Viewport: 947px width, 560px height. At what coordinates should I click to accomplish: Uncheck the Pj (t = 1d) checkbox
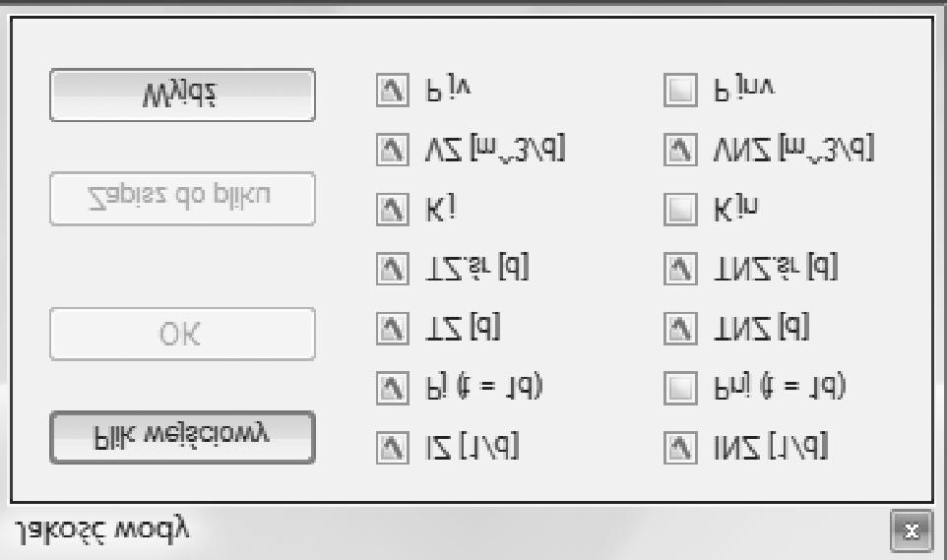[390, 388]
